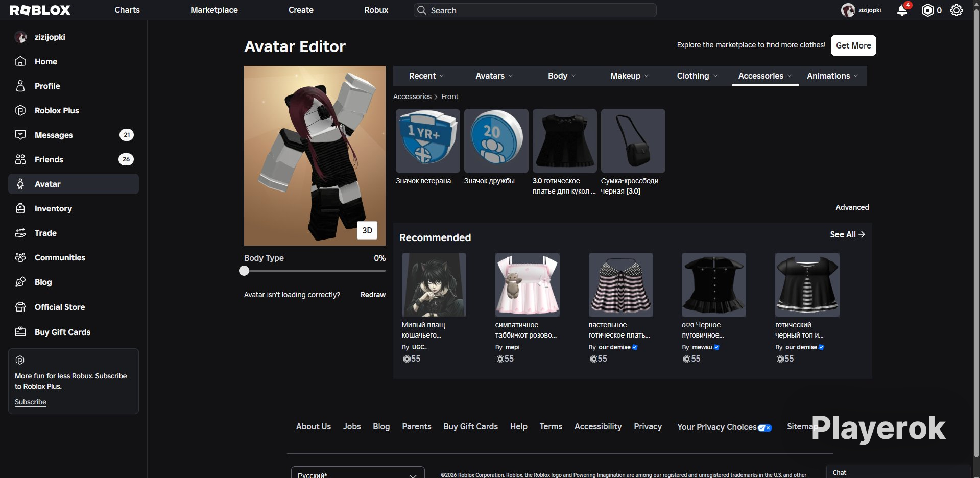
Task: Click the Profile person icon in sidebar
Action: click(x=20, y=86)
